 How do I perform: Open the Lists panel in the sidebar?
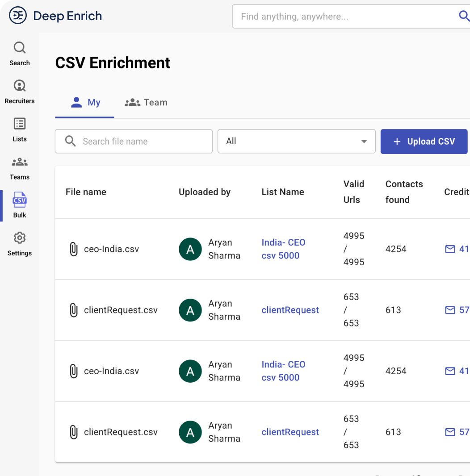point(19,123)
